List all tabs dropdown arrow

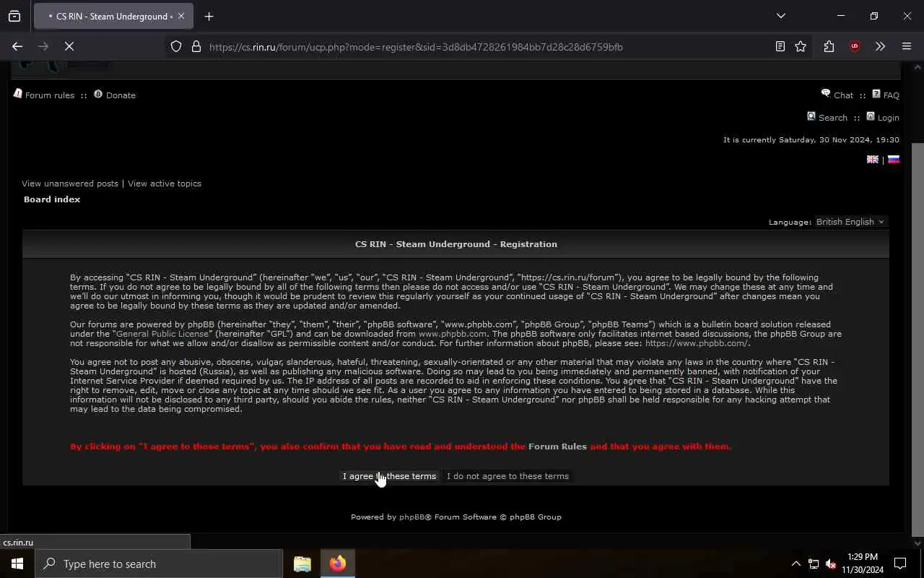[780, 16]
